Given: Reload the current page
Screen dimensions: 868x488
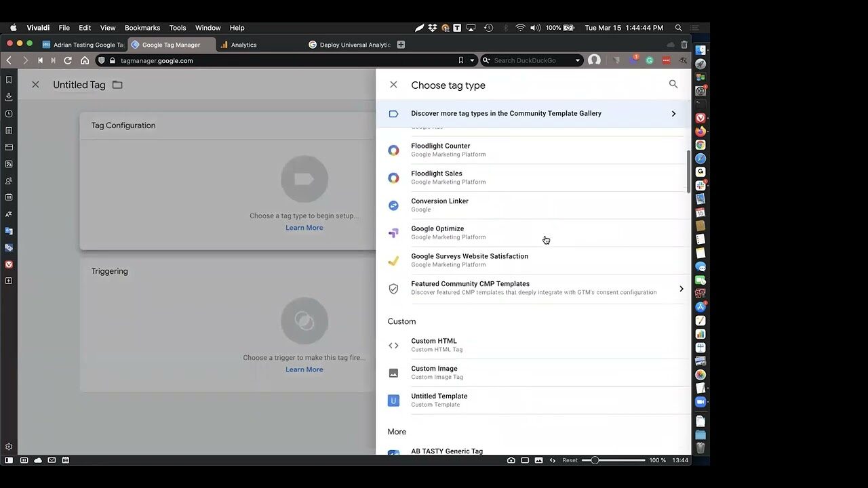Looking at the screenshot, I should (68, 60).
